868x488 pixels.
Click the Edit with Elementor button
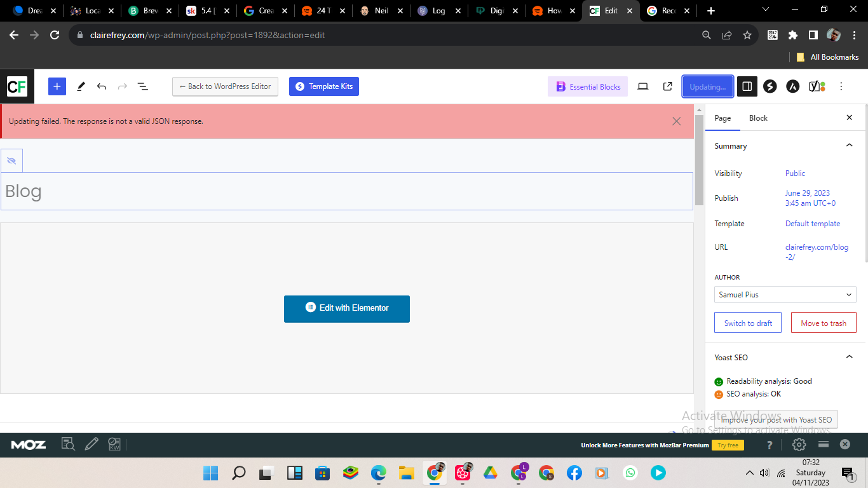pos(347,309)
